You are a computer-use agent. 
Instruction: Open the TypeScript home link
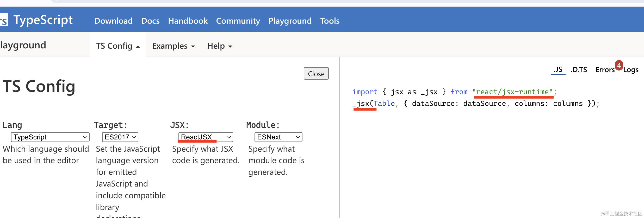coord(43,20)
